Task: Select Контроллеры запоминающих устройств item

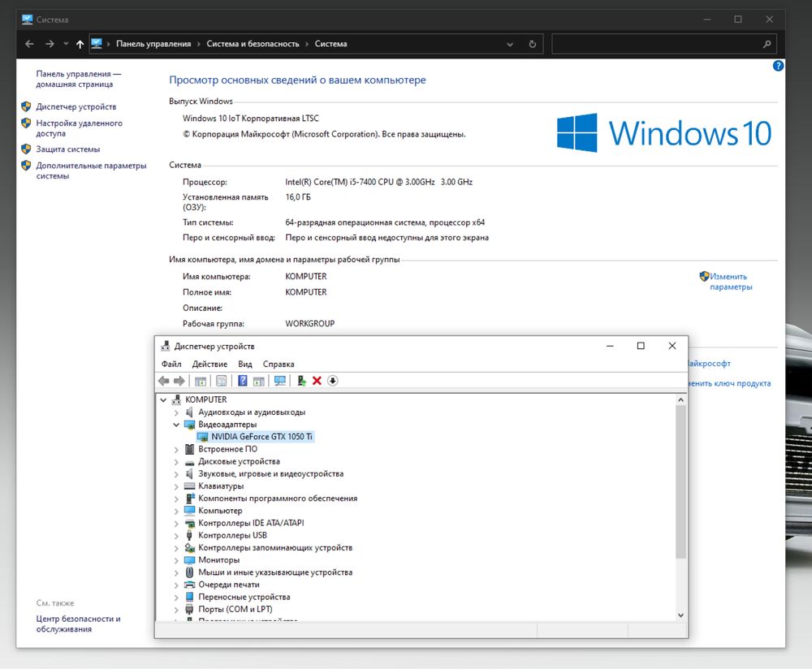Action: (x=275, y=548)
